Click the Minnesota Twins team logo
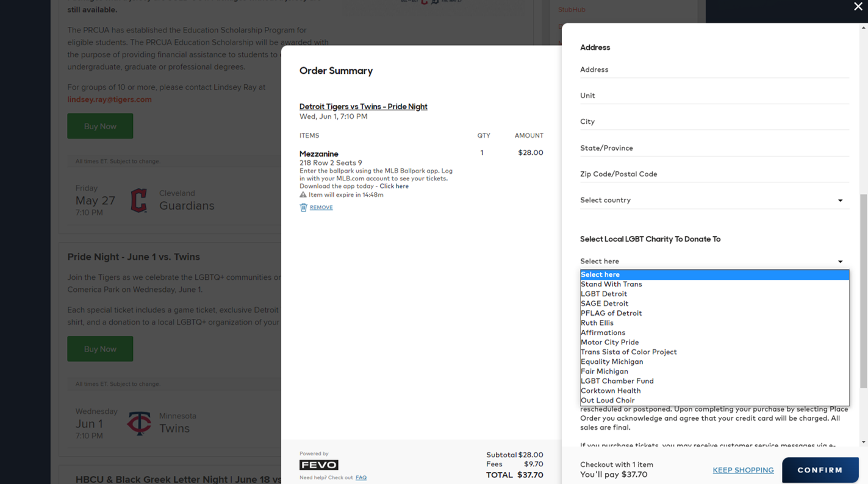Screen dimensions: 868x484 coord(139,423)
